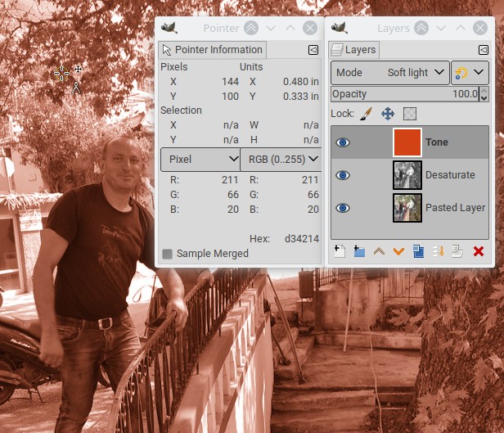Decrease opacity with the down stepper arrow
Image resolution: width=504 pixels, height=433 pixels.
tap(484, 98)
